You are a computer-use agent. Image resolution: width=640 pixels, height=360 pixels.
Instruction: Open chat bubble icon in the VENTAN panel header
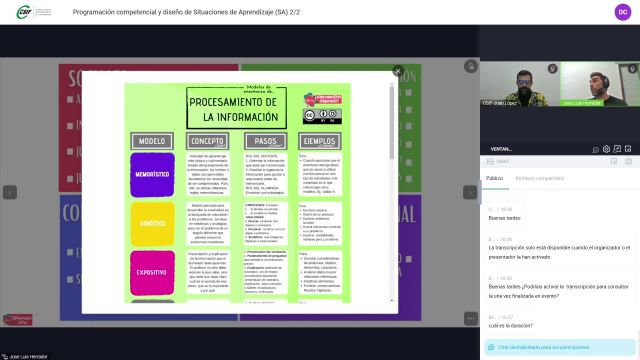click(x=596, y=149)
